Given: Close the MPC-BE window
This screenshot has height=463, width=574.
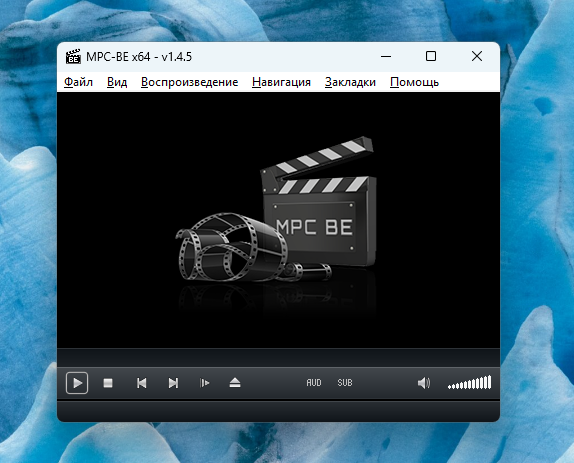Looking at the screenshot, I should (477, 56).
